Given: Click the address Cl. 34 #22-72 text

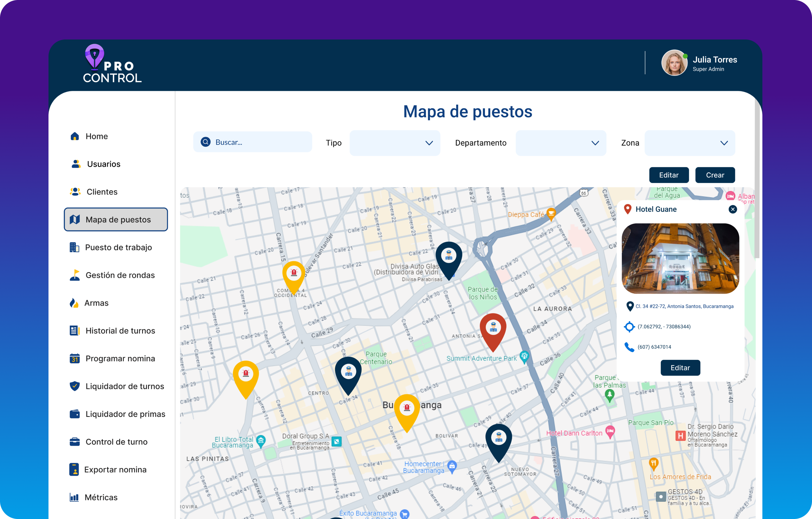Looking at the screenshot, I should click(x=684, y=306).
